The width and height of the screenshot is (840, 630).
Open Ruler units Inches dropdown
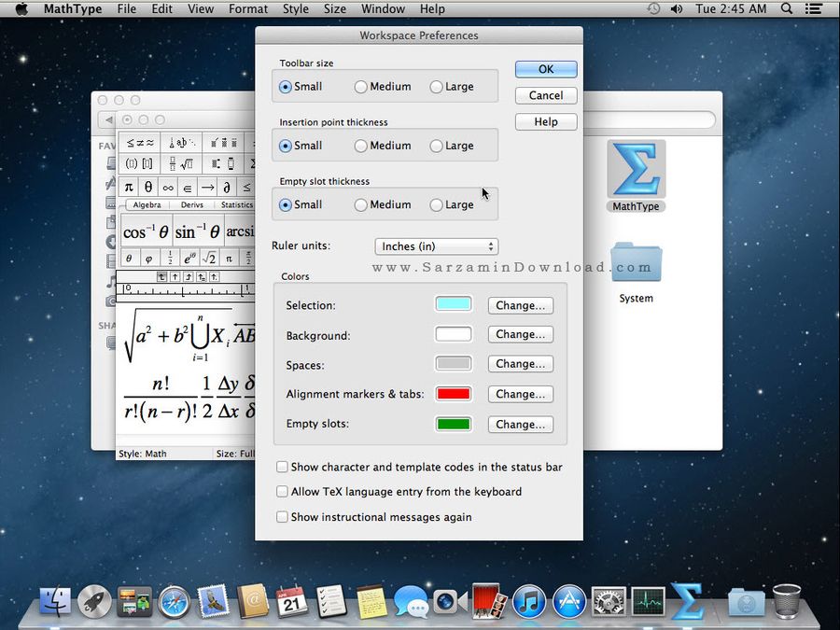[x=436, y=245]
